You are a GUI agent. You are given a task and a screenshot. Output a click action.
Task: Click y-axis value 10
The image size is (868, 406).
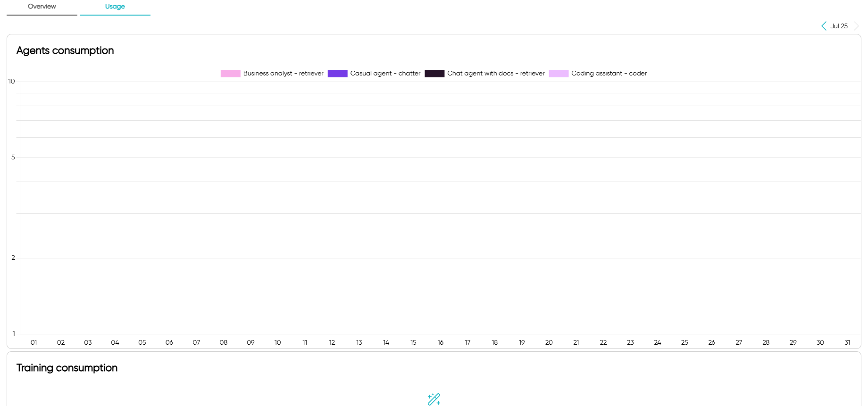(x=12, y=81)
